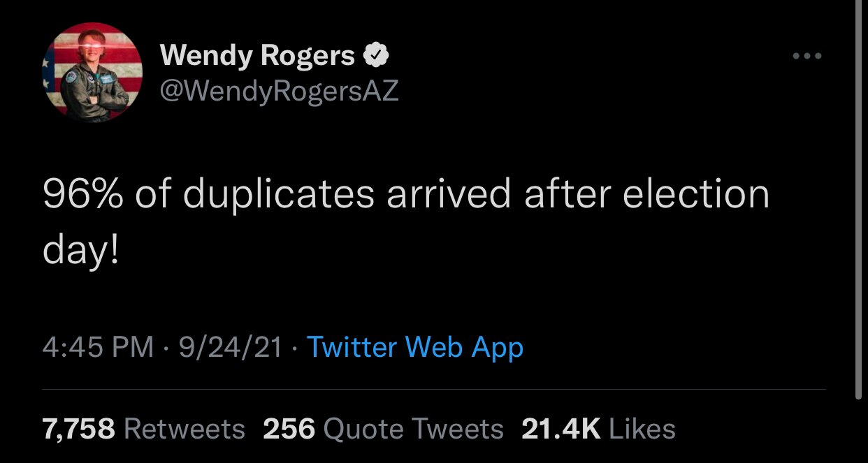Screen dimensions: 868x463
Task: Open the 256 Quote Tweets
Action: click(x=382, y=428)
